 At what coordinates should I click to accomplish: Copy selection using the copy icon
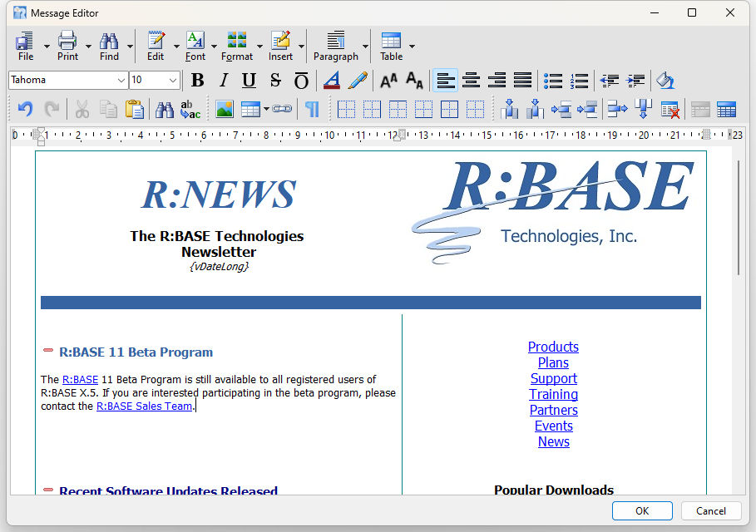tap(108, 110)
